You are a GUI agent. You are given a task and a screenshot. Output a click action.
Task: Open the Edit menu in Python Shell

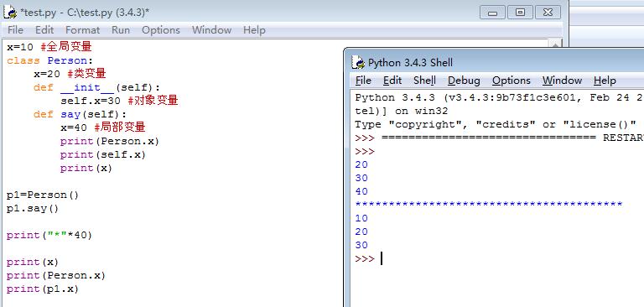392,81
